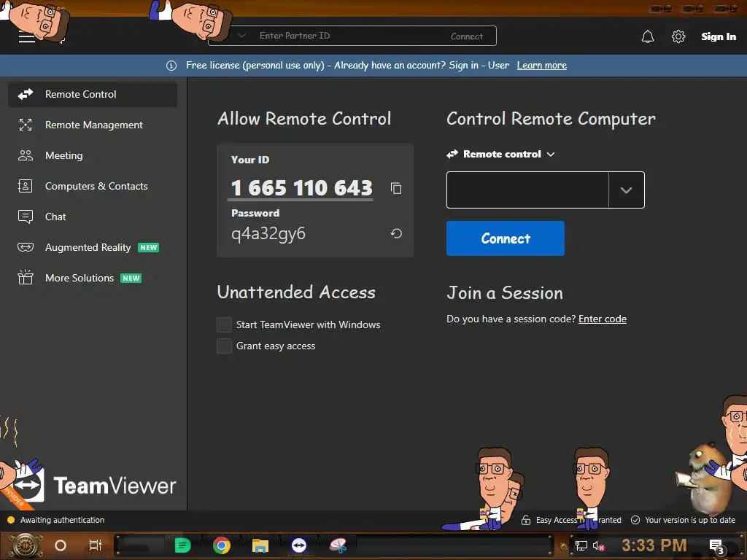Click the Chat bubble icon
The width and height of the screenshot is (747, 560).
point(26,217)
